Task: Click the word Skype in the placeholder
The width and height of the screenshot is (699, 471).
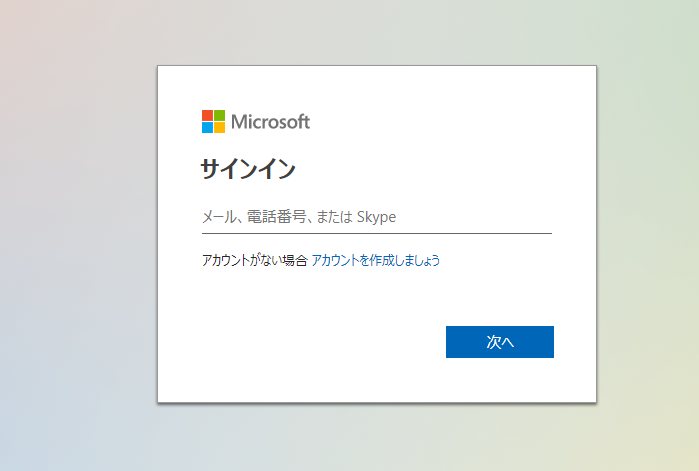Action: click(x=377, y=216)
